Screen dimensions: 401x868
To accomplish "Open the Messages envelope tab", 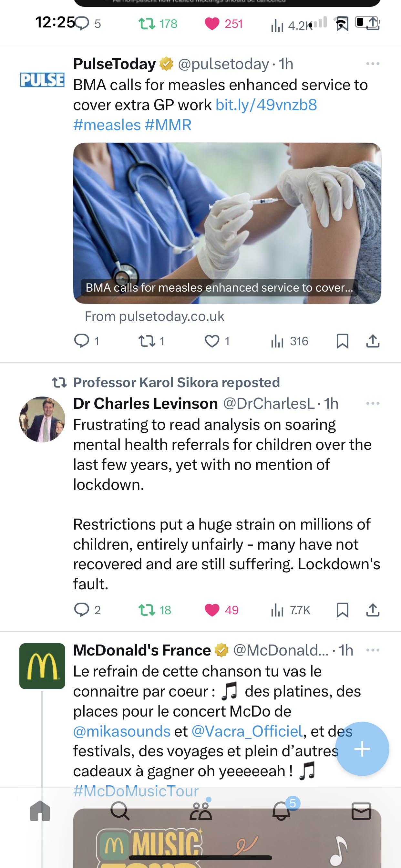I will click(x=361, y=811).
